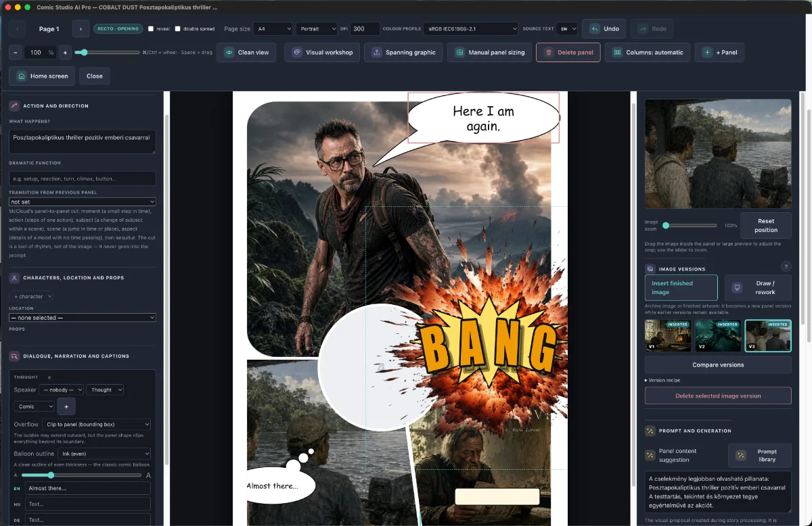Click the Draw / rework button

757,287
